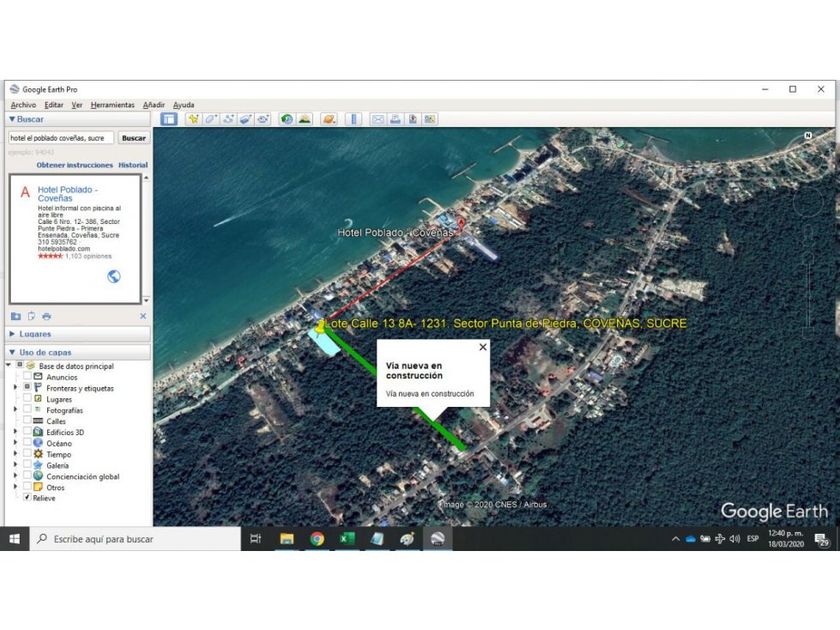Screen dimensions: 840x630
Task: Enable the Calles layer checkbox
Action: pos(27,421)
